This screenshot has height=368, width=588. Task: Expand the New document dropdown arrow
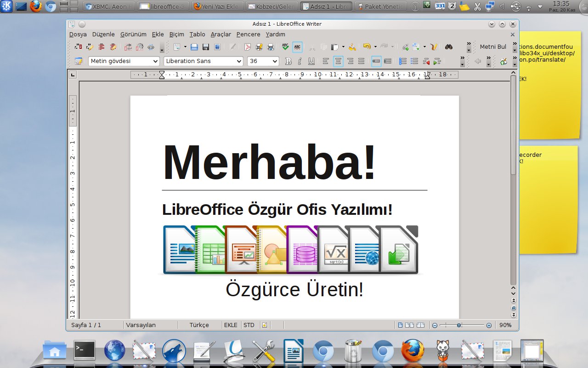point(185,46)
